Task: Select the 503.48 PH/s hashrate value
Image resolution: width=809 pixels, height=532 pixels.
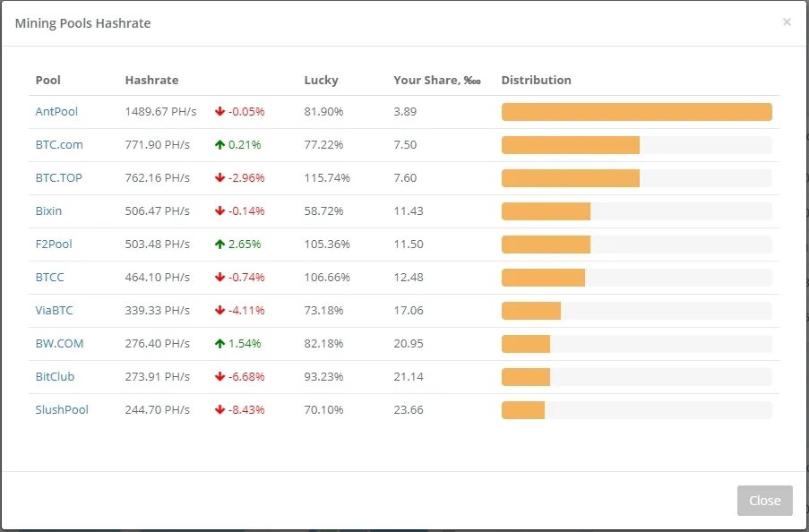Action: point(158,244)
